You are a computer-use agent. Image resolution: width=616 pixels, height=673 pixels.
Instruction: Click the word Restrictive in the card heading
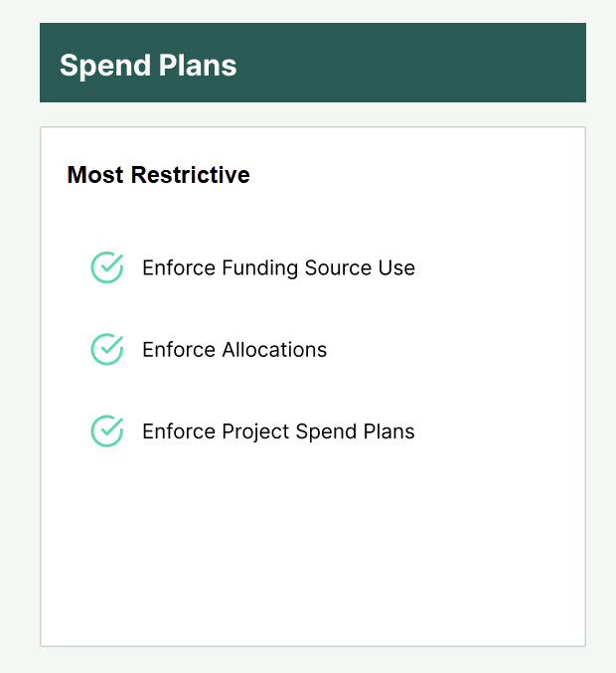pos(190,175)
